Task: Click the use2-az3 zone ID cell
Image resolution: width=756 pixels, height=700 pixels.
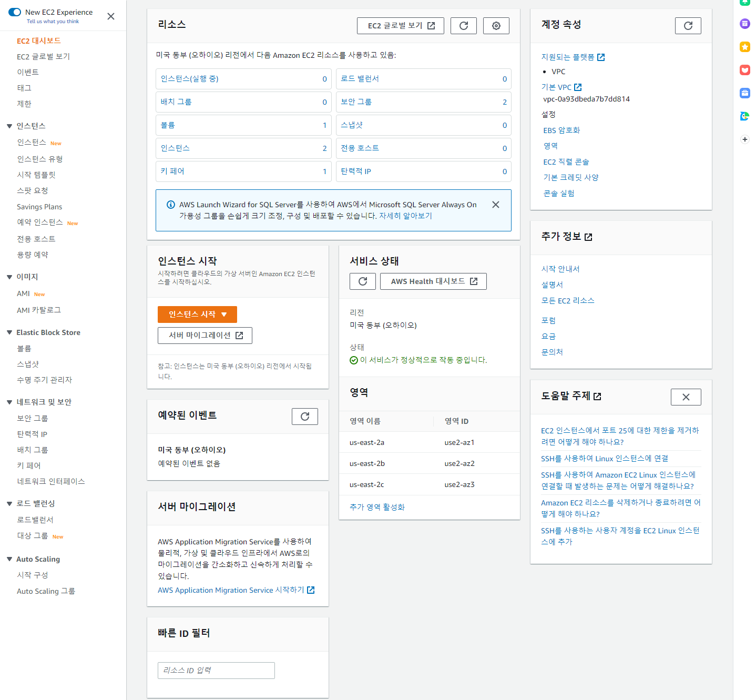Action: click(459, 485)
